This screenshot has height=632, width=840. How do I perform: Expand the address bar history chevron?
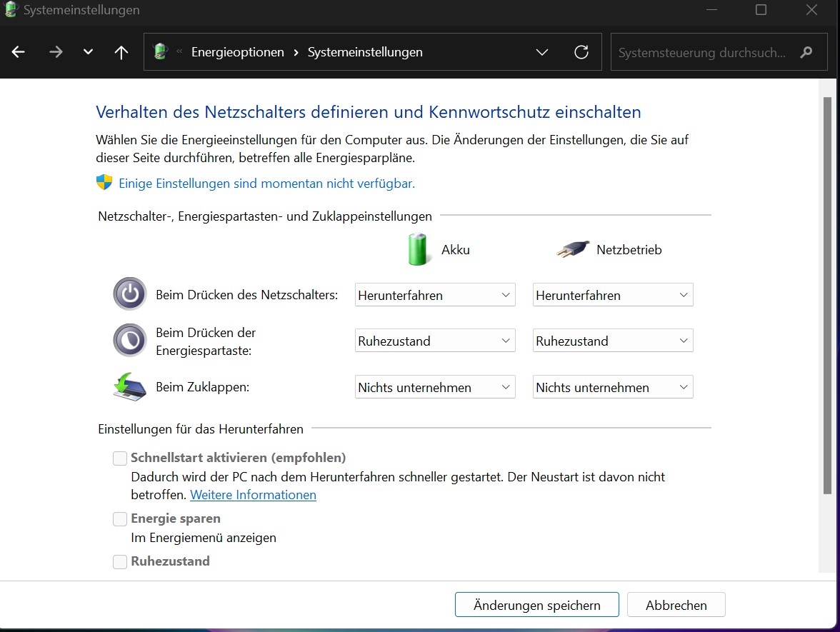[x=541, y=51]
